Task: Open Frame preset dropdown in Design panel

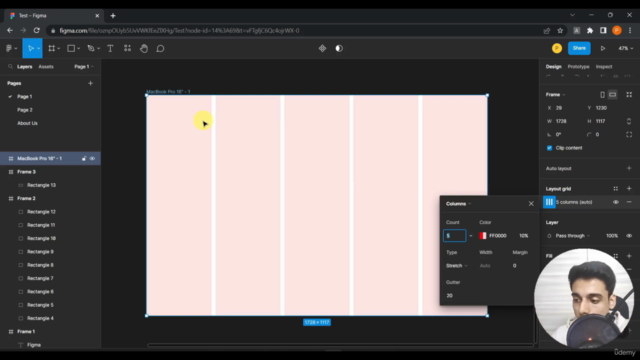Action: (x=556, y=95)
